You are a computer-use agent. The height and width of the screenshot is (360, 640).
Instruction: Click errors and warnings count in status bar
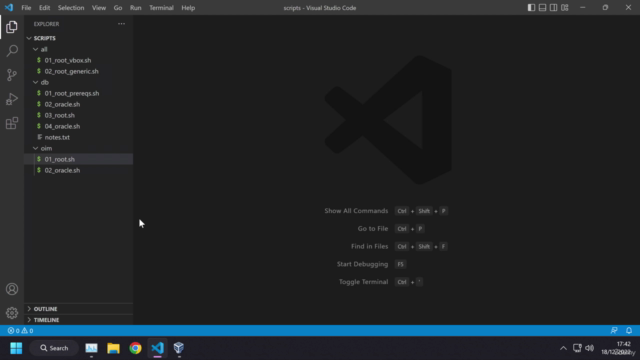(20, 331)
